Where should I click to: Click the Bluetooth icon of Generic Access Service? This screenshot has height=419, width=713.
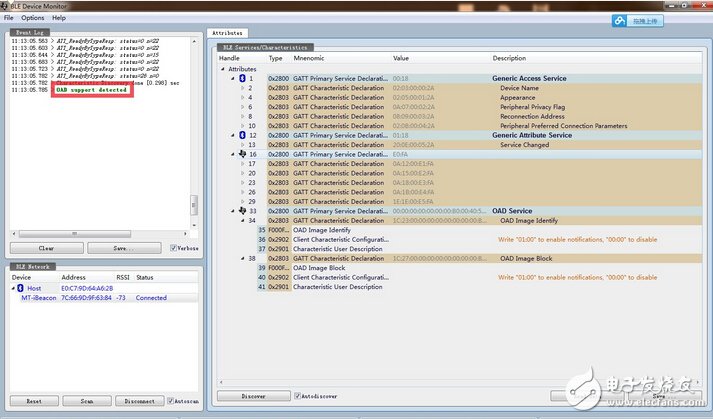[x=241, y=78]
